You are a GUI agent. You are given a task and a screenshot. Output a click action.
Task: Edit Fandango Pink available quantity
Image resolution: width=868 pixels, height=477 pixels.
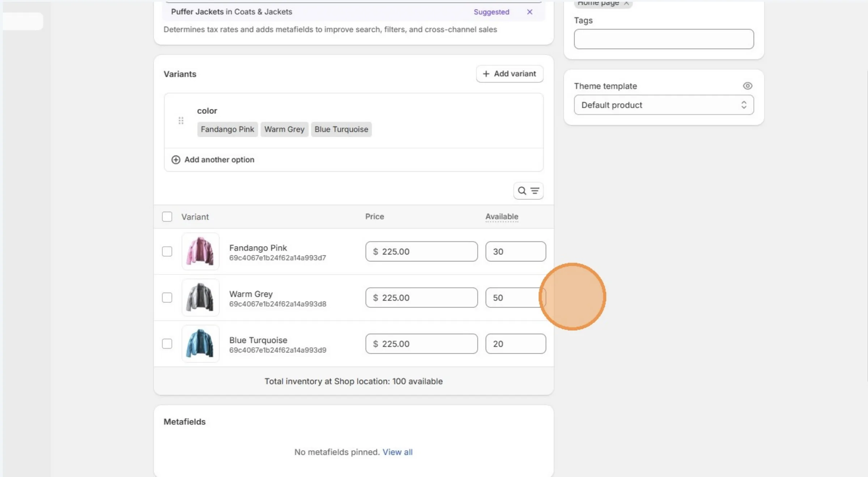coord(516,251)
